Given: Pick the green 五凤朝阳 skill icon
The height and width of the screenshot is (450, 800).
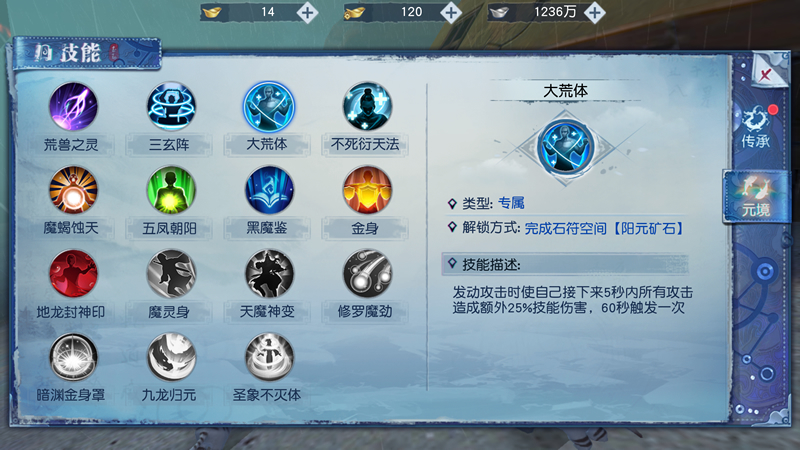Looking at the screenshot, I should (x=171, y=190).
